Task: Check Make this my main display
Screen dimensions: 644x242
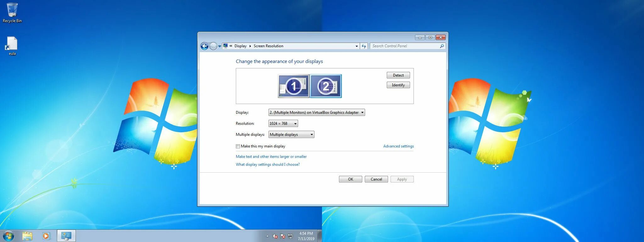Action: [238, 146]
